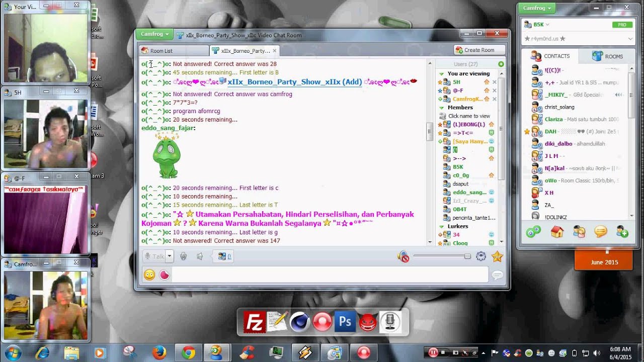Click the red record icon in dock
This screenshot has height=362, width=644.
point(323,322)
